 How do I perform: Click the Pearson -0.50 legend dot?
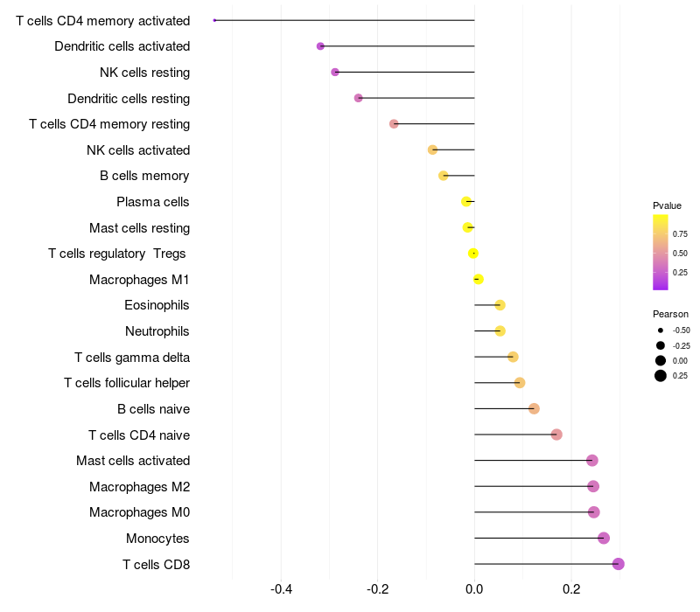[661, 330]
